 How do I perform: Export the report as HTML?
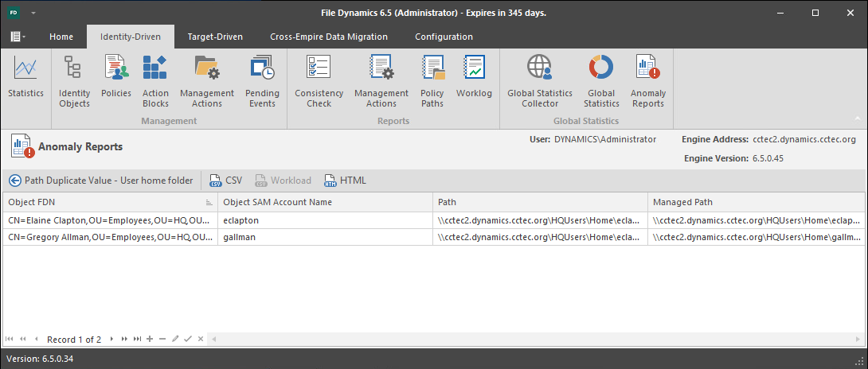click(345, 181)
